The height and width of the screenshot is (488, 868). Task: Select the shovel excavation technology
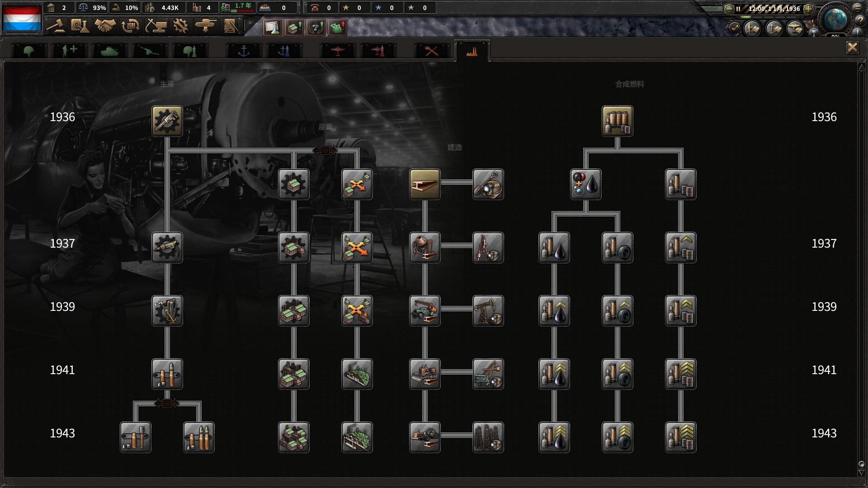click(x=488, y=184)
